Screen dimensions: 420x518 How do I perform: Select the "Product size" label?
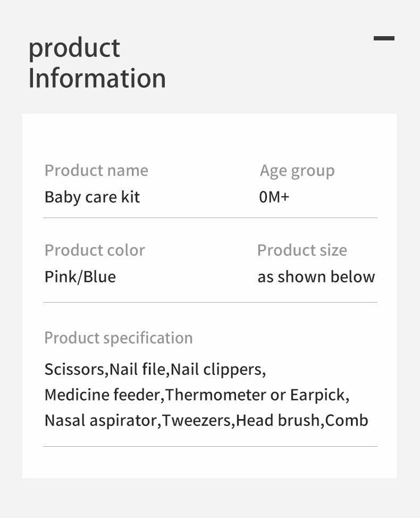coord(301,250)
